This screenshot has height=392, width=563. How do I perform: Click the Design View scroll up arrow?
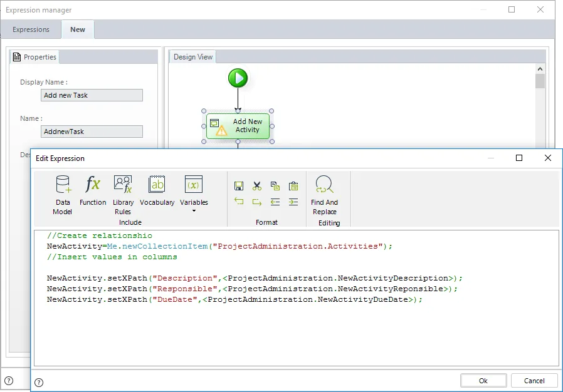[540, 68]
